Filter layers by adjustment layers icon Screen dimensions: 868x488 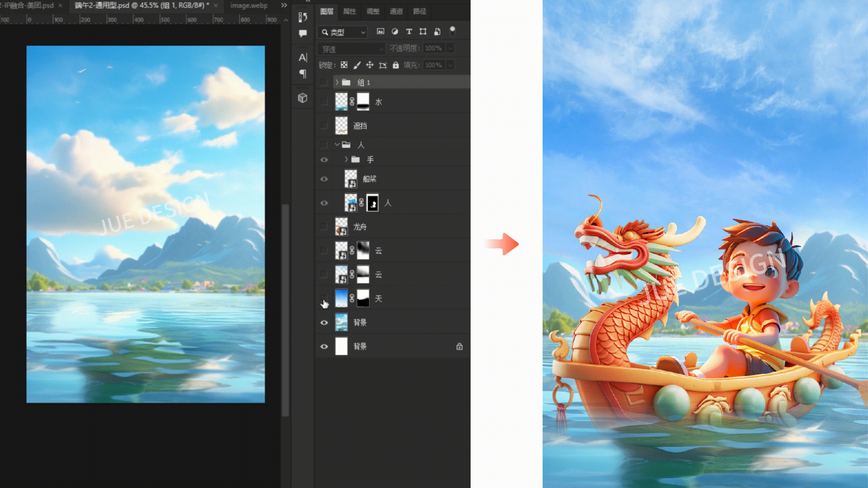395,32
